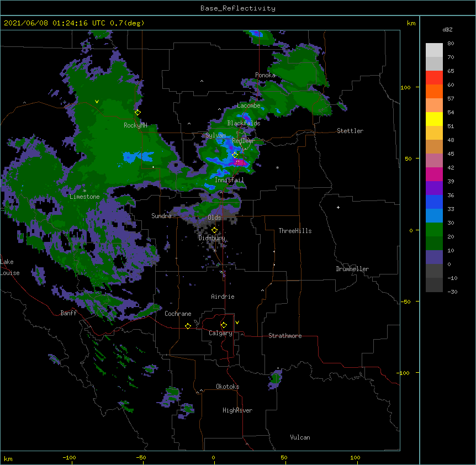
Task: Click the yellow diamond marker below RedDeer
Action: click(x=235, y=155)
